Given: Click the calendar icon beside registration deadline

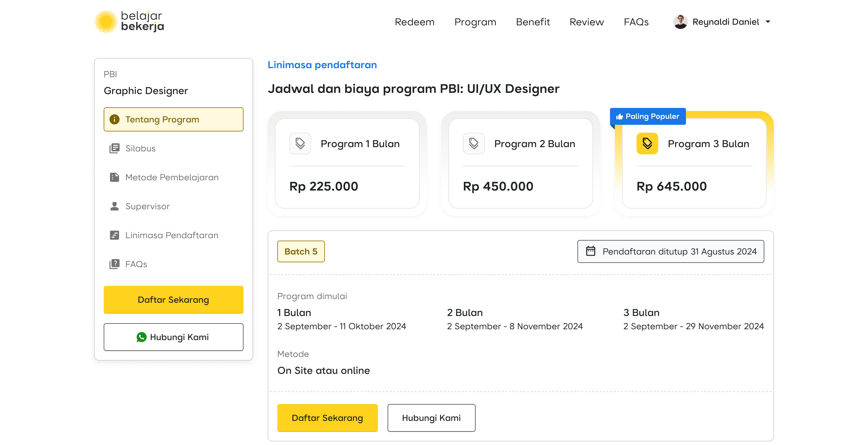Looking at the screenshot, I should click(x=590, y=251).
